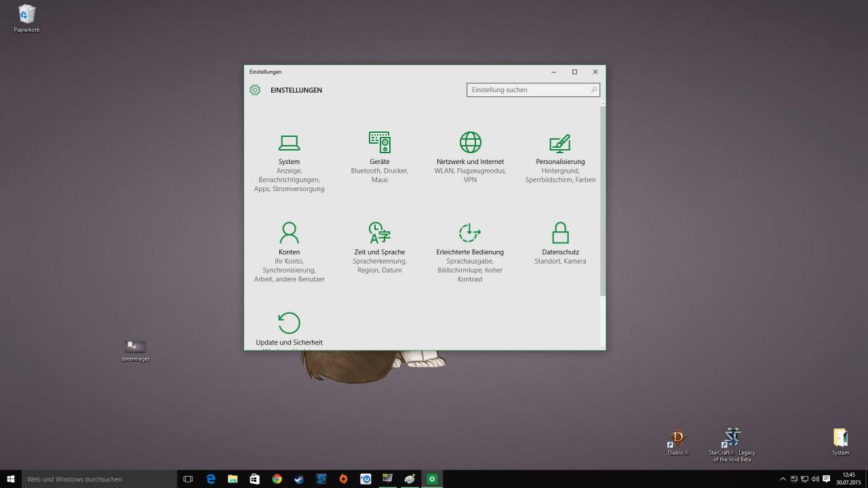Screen dimensions: 868x488
Task: Click the scrollbar down arrow in settings
Action: pyautogui.click(x=602, y=347)
